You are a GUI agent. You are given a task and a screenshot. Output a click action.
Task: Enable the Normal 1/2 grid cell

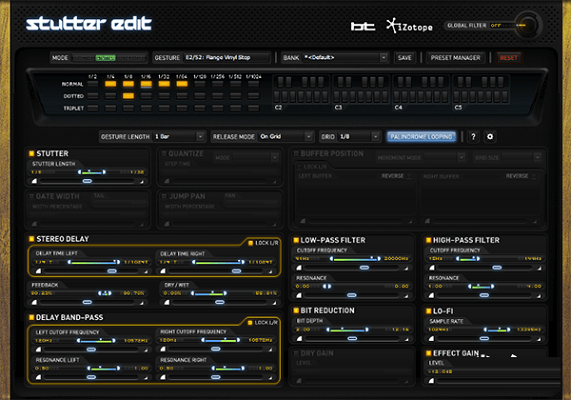92,84
